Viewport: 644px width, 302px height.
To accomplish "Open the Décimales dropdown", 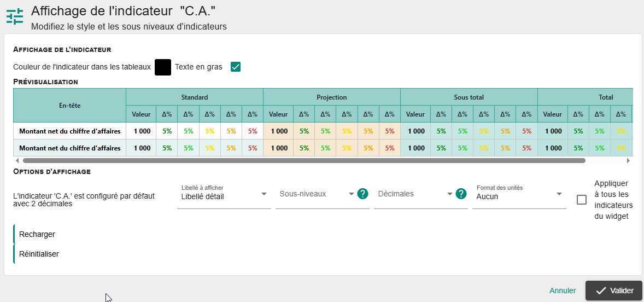I will tap(414, 194).
